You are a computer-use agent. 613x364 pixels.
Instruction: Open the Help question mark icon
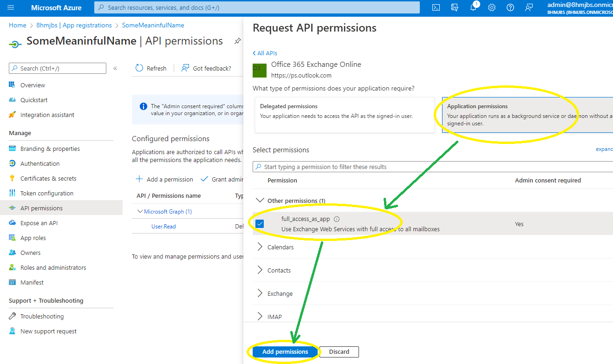[x=510, y=7]
